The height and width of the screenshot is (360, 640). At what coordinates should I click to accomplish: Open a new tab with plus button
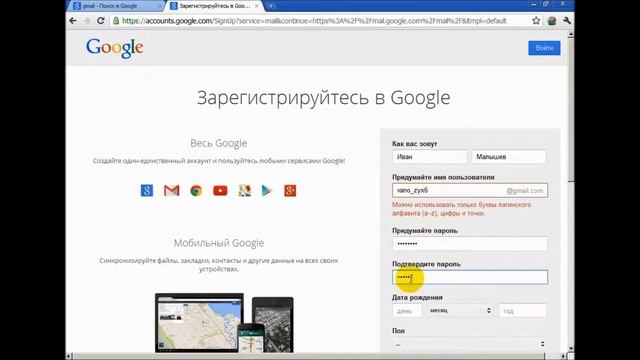271,6
